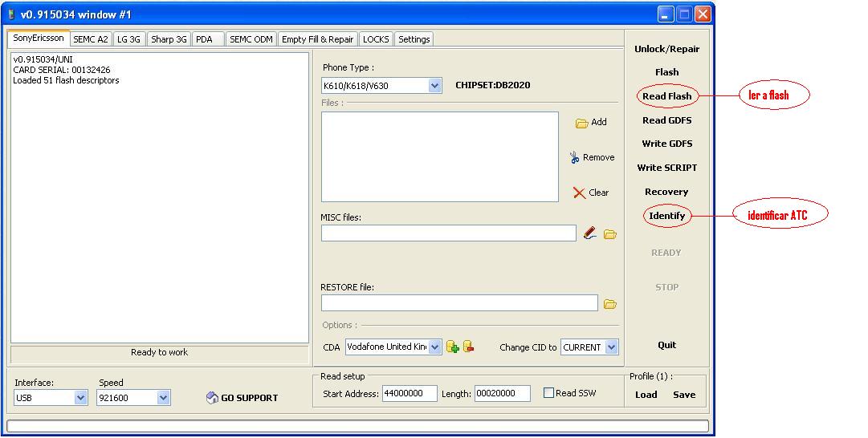Click the 'Loaded 51 flash descriptors' log line
The image size is (868, 438).
[x=66, y=80]
